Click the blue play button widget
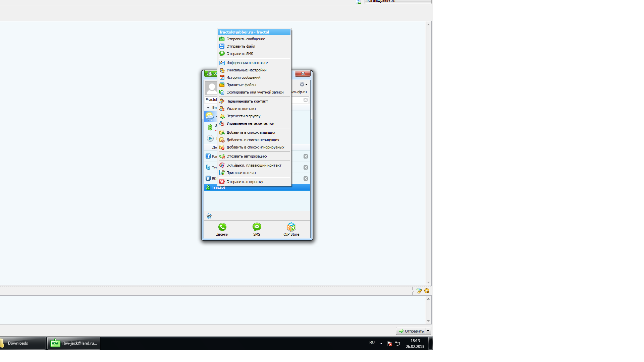 pos(210,138)
